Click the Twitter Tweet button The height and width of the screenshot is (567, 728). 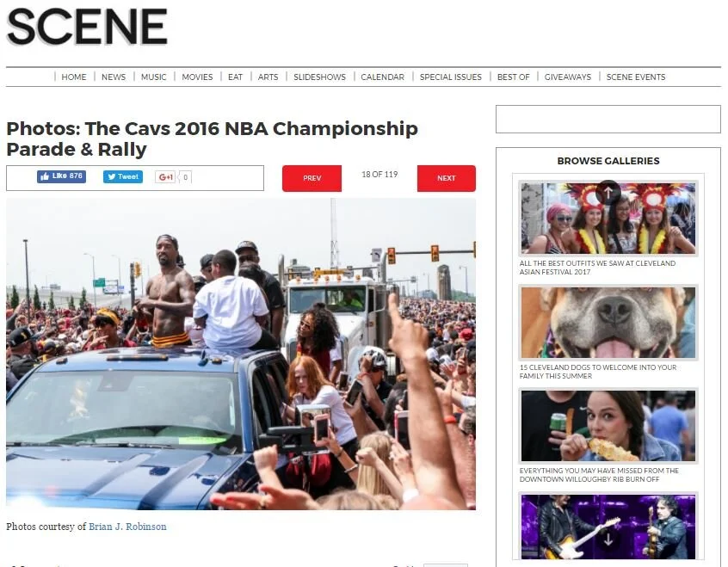coord(123,177)
